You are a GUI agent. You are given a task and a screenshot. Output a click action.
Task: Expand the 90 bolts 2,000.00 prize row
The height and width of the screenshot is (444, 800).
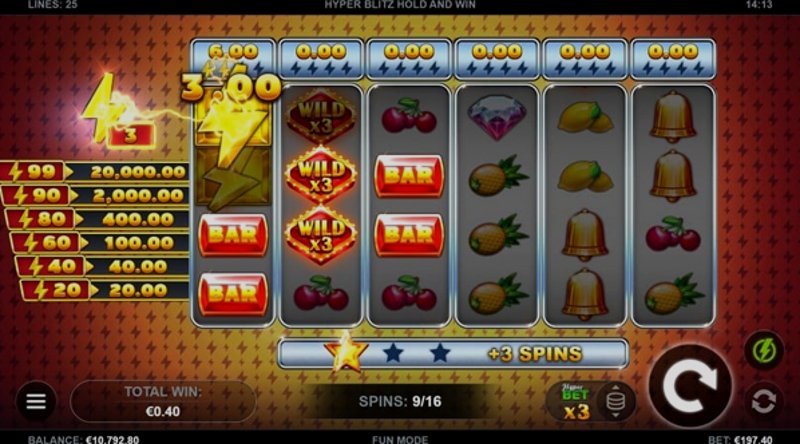(97, 195)
